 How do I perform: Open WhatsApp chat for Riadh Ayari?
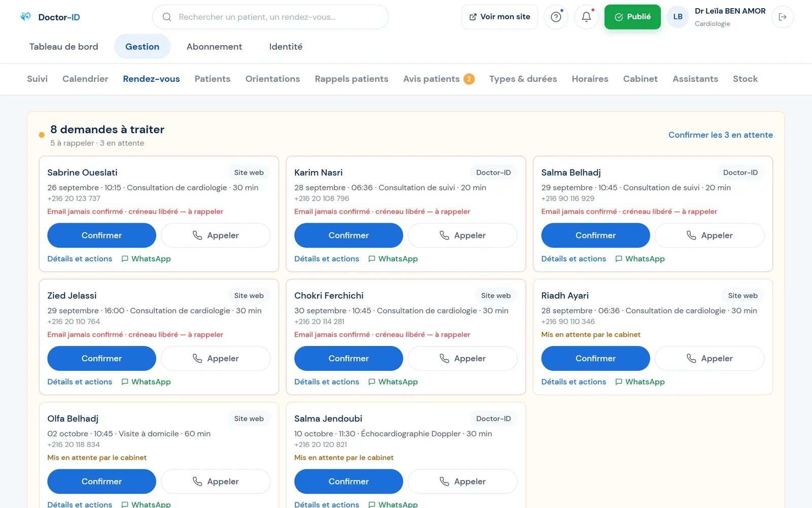640,382
